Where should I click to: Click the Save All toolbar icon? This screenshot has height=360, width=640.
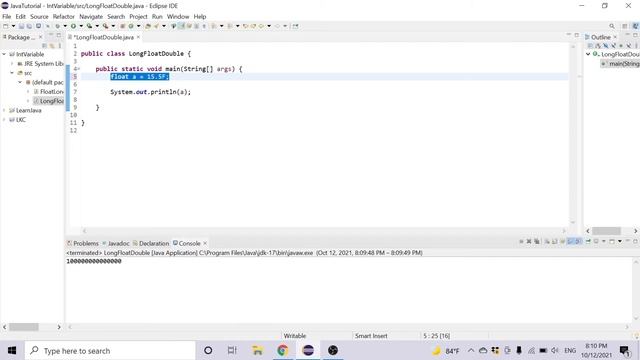29,26
